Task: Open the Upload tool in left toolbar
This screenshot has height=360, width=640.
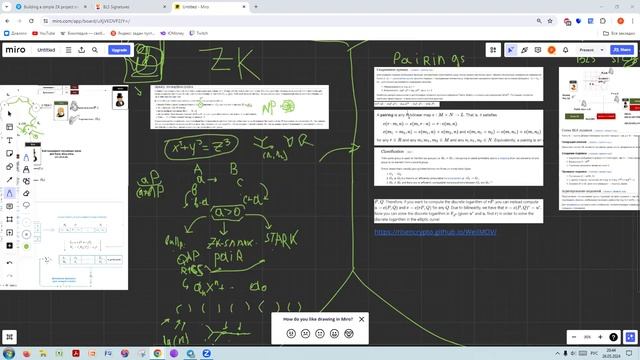Action: (9, 232)
